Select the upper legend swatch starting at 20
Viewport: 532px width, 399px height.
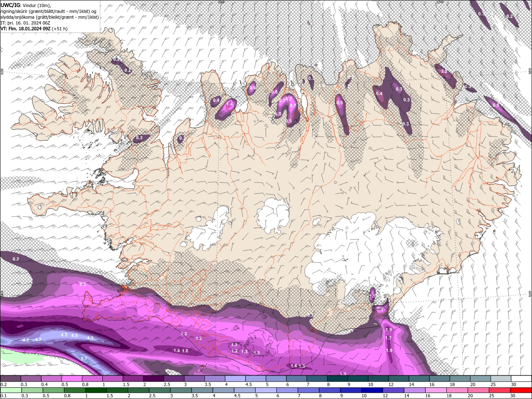(x=481, y=379)
